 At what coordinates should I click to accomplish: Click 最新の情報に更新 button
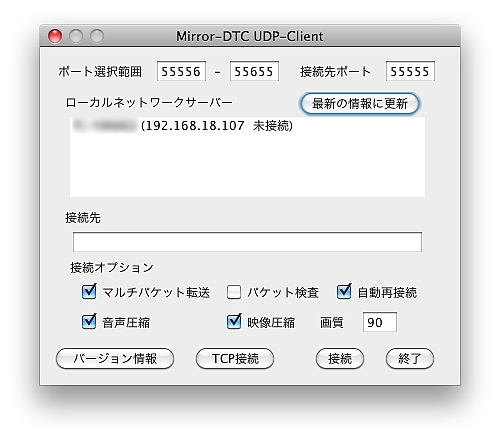(360, 104)
